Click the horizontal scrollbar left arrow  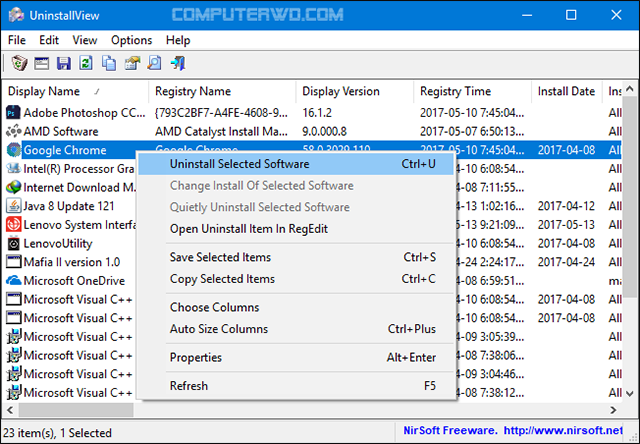tap(10, 410)
